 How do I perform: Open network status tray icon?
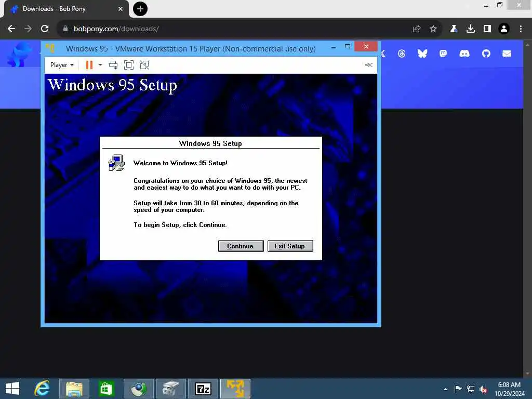pyautogui.click(x=471, y=389)
